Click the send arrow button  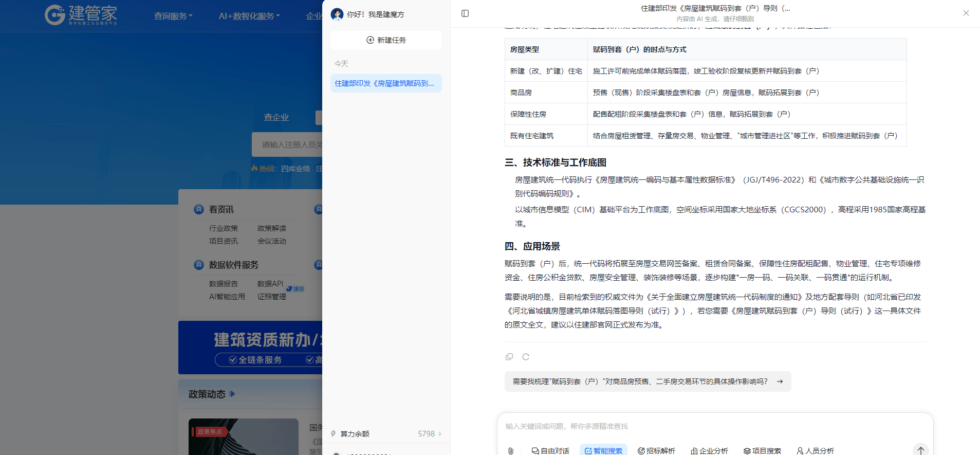click(920, 450)
